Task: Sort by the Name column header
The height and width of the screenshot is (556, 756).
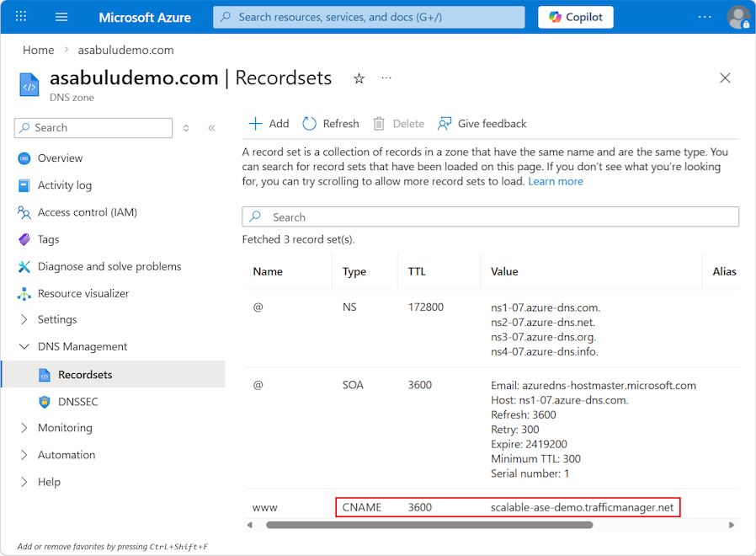Action: 268,272
